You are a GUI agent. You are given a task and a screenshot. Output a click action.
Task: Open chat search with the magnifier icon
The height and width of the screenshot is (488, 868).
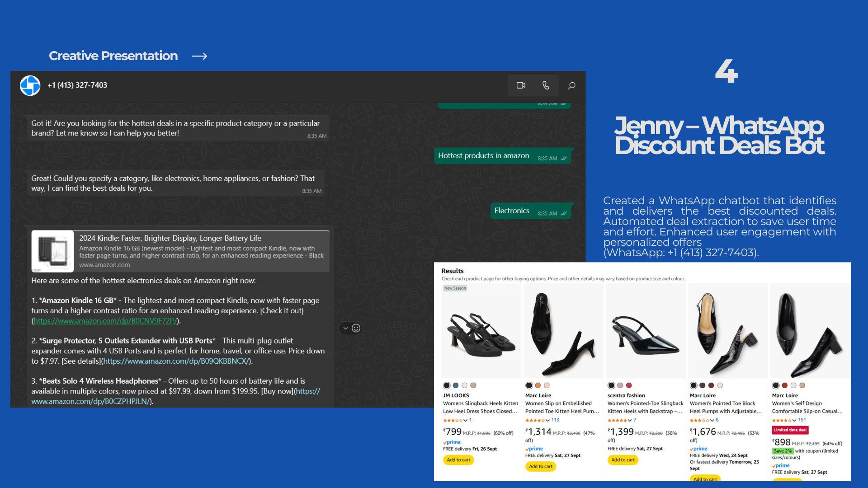pos(571,85)
